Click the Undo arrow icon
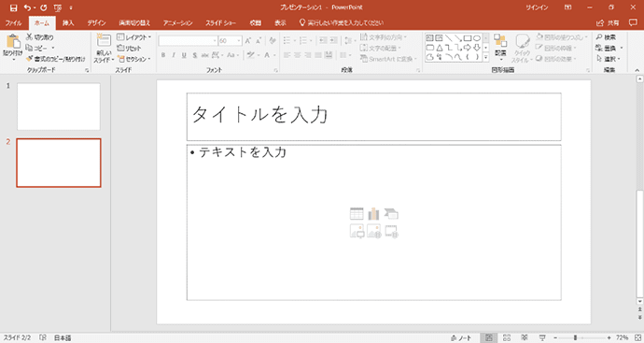The width and height of the screenshot is (644, 343). click(27, 7)
